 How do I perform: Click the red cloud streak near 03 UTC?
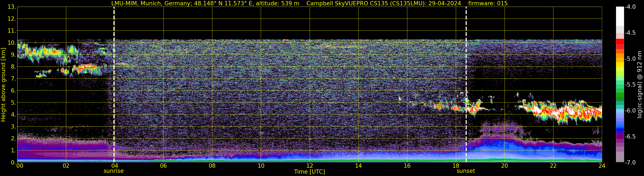tap(86, 66)
